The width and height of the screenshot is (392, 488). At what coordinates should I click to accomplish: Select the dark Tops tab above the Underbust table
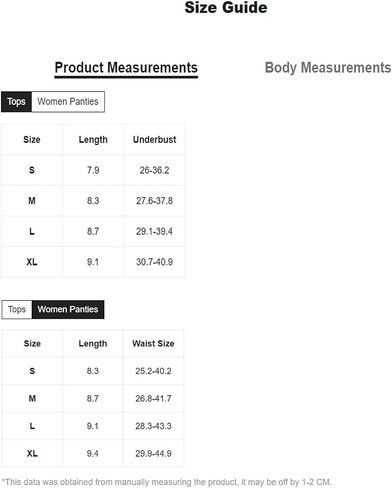(16, 102)
